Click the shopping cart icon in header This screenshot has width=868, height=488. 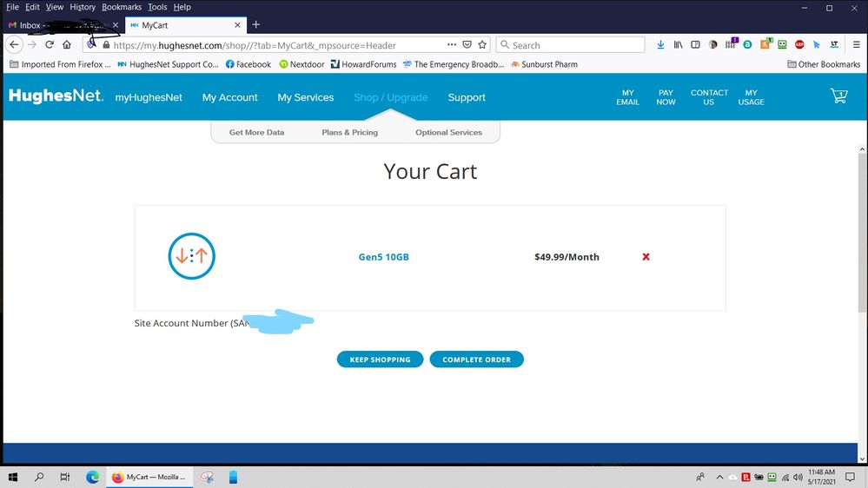pyautogui.click(x=838, y=96)
